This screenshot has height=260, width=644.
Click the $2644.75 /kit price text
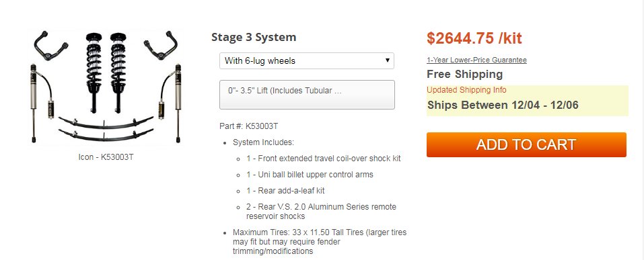[x=474, y=38]
